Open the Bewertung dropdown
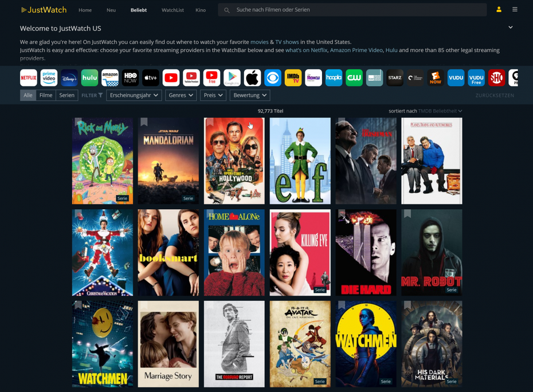Screen dimensions: 533x392 coord(250,95)
